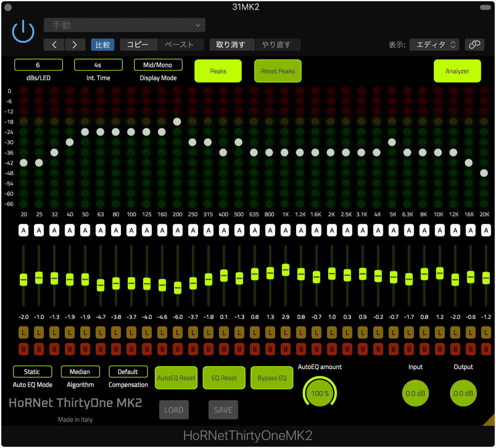Click the fader on the 200 Hz band

click(x=177, y=288)
